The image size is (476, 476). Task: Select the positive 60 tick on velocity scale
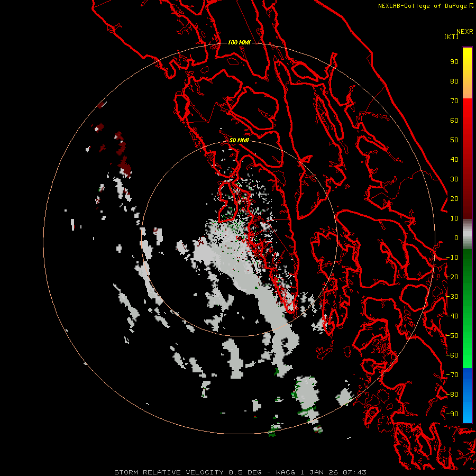click(454, 120)
